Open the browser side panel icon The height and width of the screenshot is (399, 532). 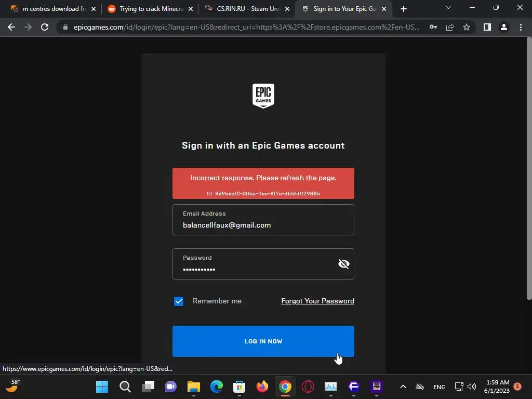(487, 27)
